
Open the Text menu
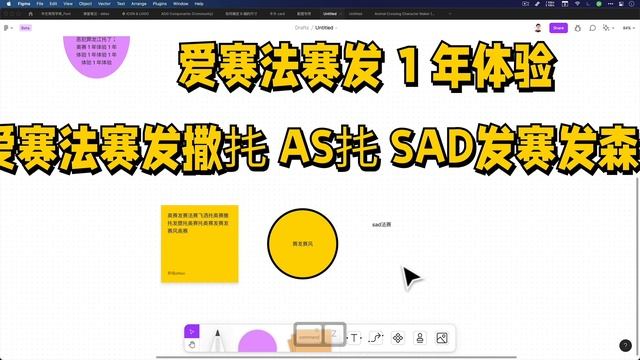click(121, 4)
